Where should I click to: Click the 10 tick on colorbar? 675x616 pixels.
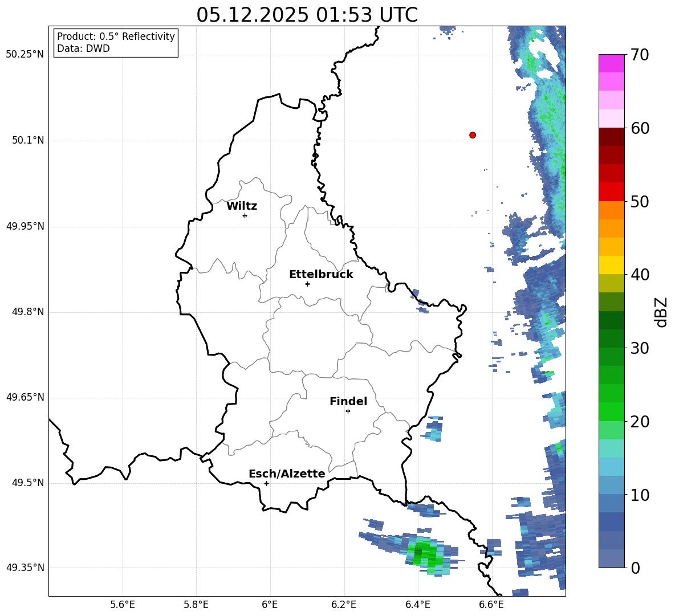point(640,495)
